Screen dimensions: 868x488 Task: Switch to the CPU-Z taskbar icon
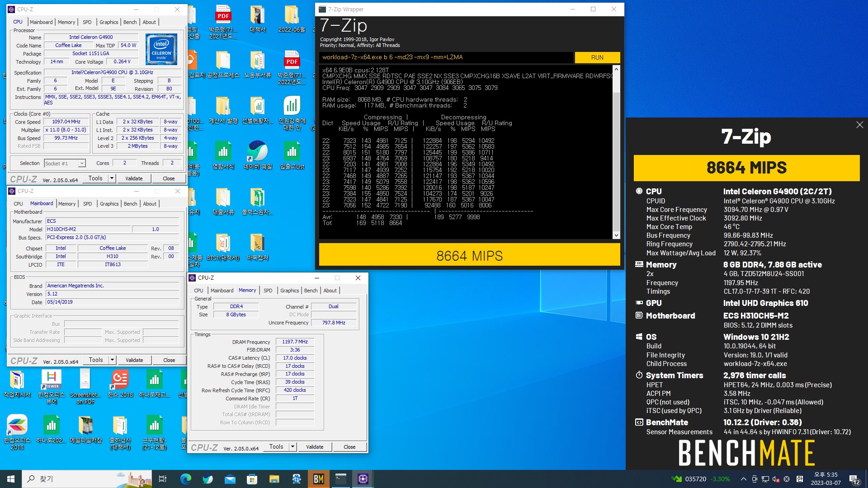(x=363, y=479)
